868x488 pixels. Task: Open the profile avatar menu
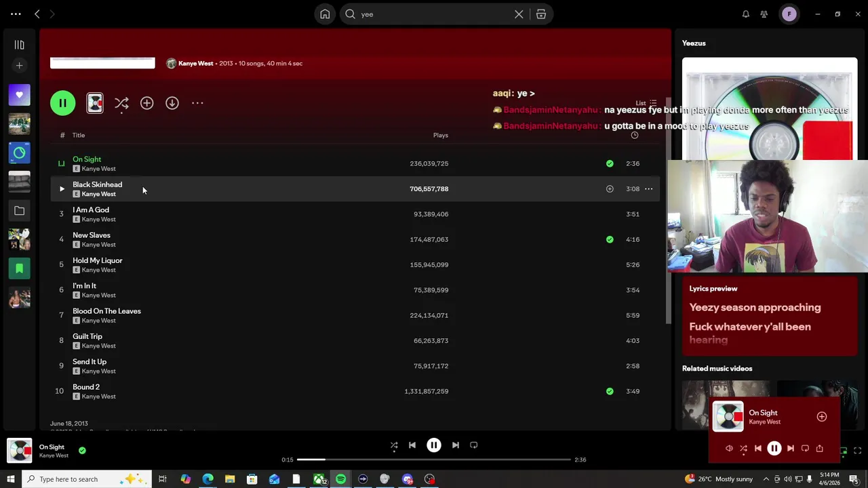(x=789, y=14)
